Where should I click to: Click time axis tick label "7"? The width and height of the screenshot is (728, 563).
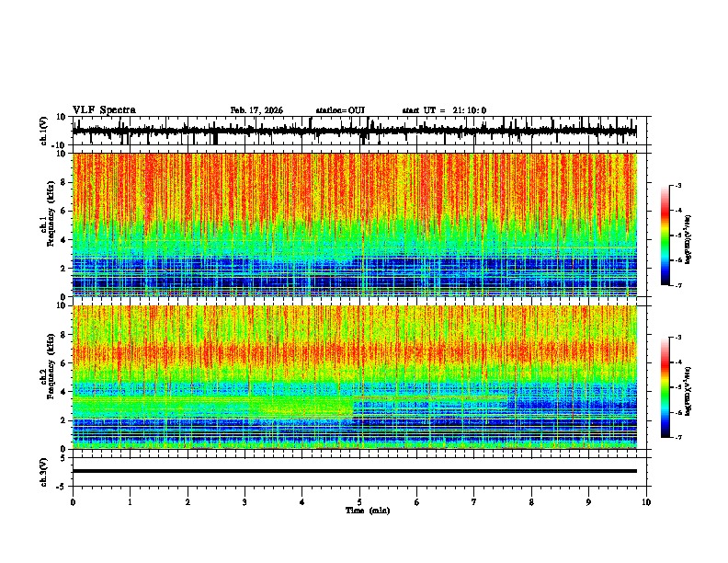(x=474, y=502)
